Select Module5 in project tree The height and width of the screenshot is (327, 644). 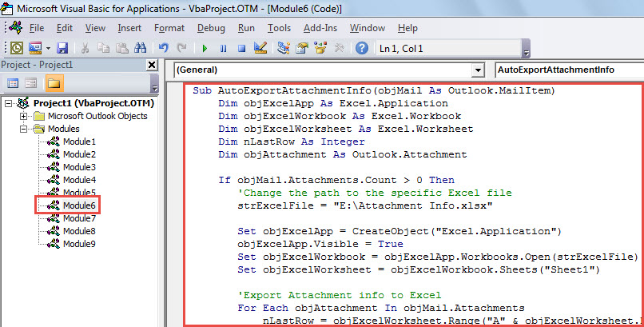click(79, 192)
